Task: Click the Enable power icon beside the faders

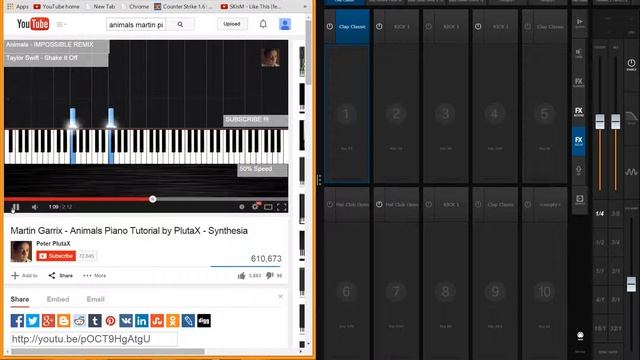Action: 631,64
